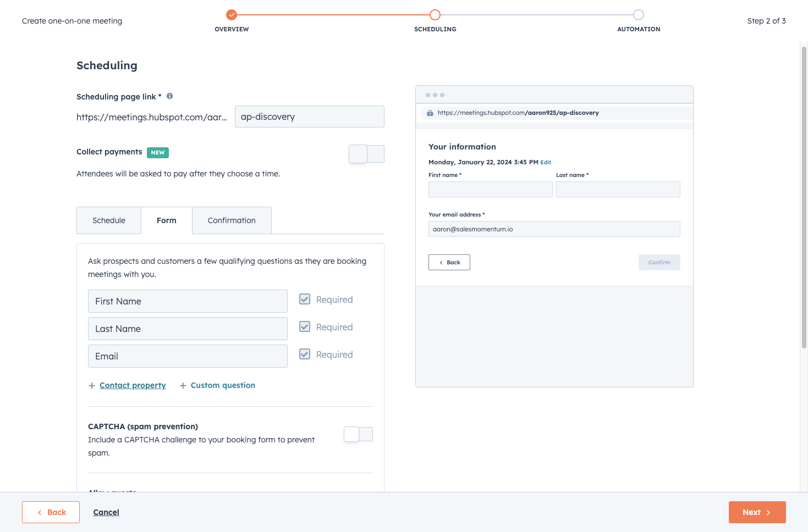808x532 pixels.
Task: Click the preview Back button
Action: point(449,262)
